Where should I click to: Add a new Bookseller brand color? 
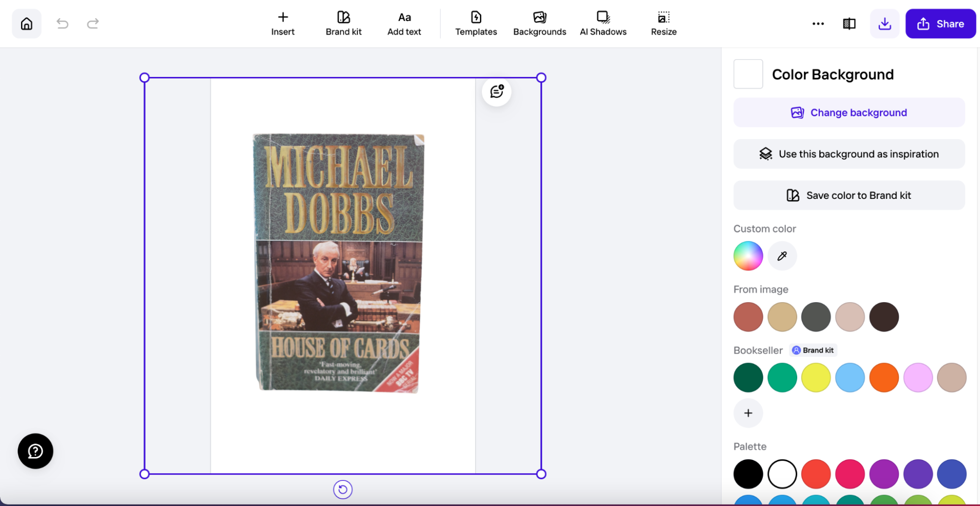pyautogui.click(x=748, y=413)
